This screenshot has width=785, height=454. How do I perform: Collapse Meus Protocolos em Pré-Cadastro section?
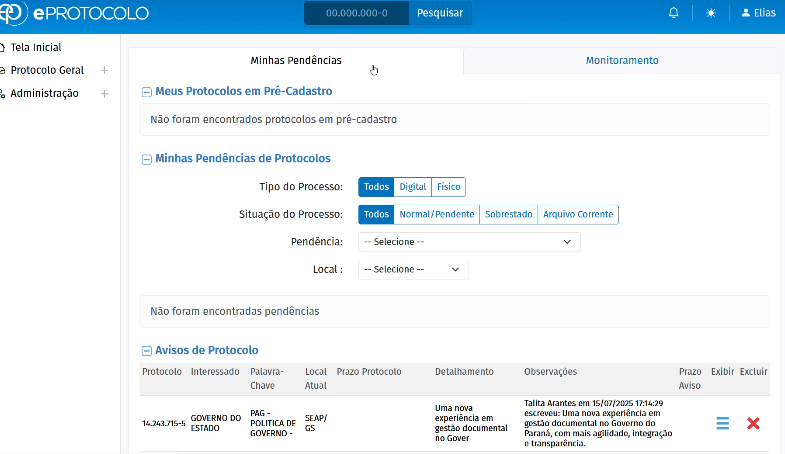click(147, 91)
